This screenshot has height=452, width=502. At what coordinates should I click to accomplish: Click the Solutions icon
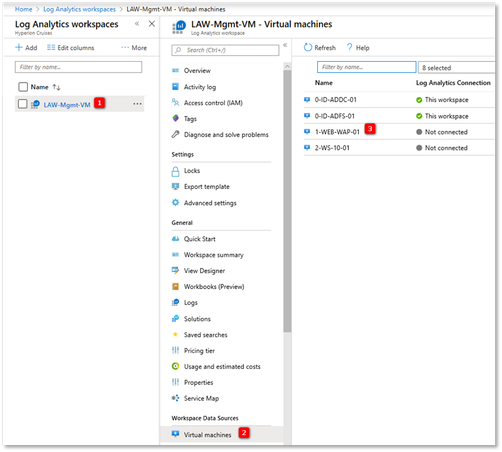(x=175, y=319)
